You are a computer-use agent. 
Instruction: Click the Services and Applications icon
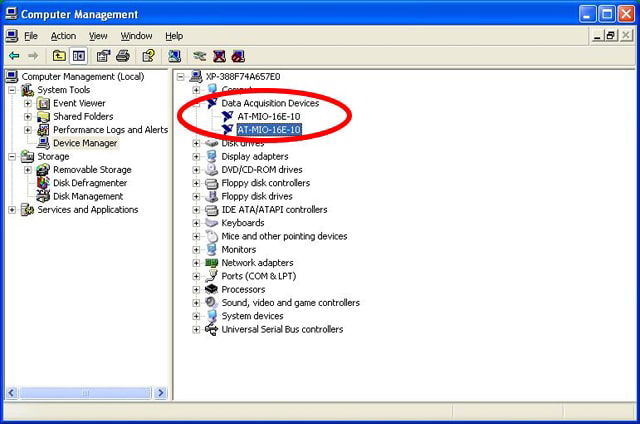(x=27, y=210)
